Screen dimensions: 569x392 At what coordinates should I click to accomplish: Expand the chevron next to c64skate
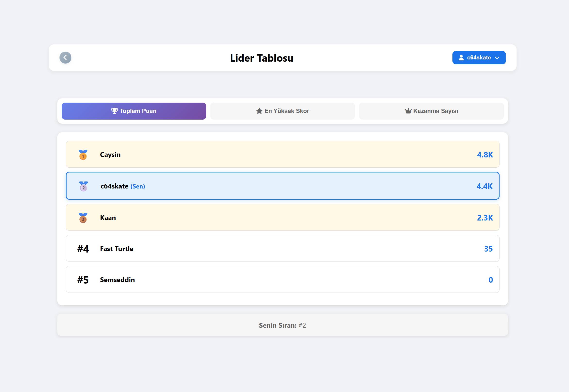[497, 58]
